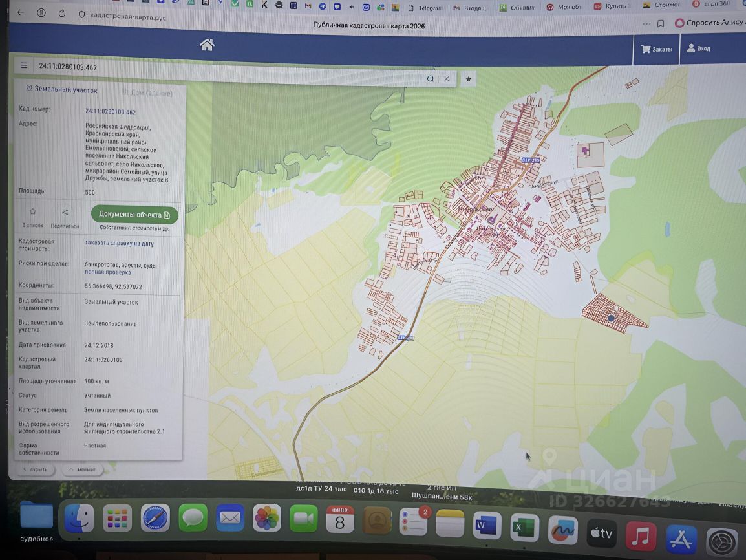Screen dimensions: 746x560
Task: Click the Вход login button
Action: pos(698,48)
